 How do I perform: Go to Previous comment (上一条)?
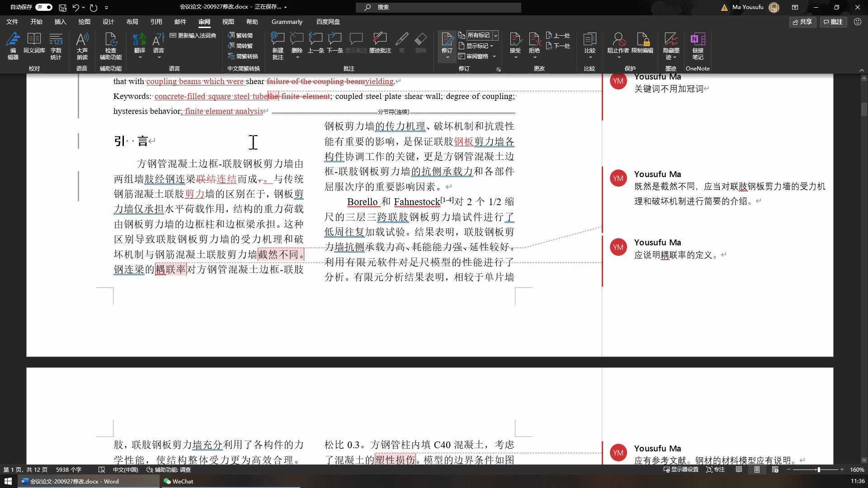[x=316, y=43]
